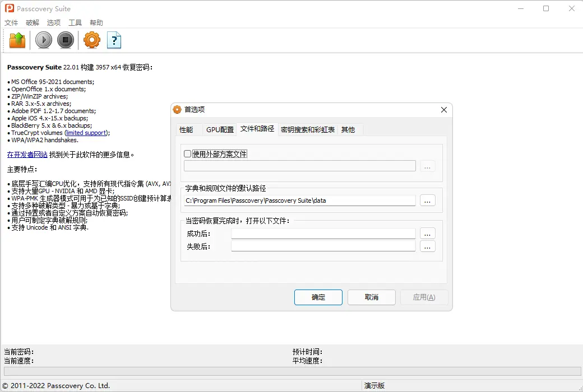
Task: Click the 预计时间 status label
Action: [x=307, y=352]
